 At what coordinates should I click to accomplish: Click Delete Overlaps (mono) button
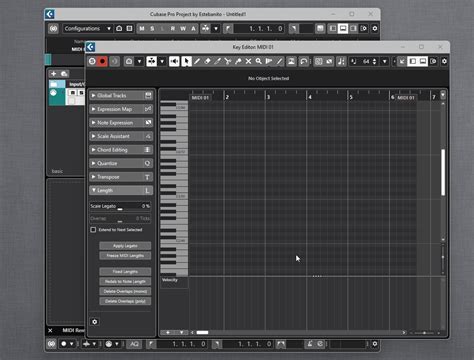[x=125, y=291]
